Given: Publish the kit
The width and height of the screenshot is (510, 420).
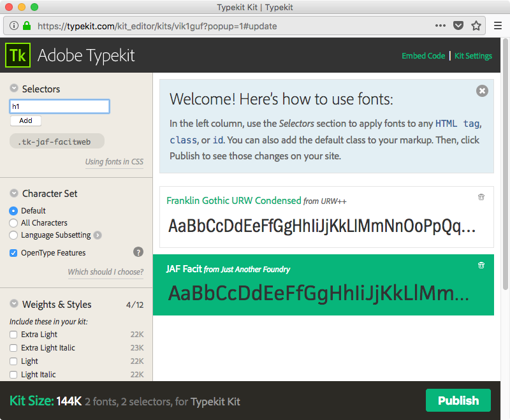Looking at the screenshot, I should coord(458,400).
